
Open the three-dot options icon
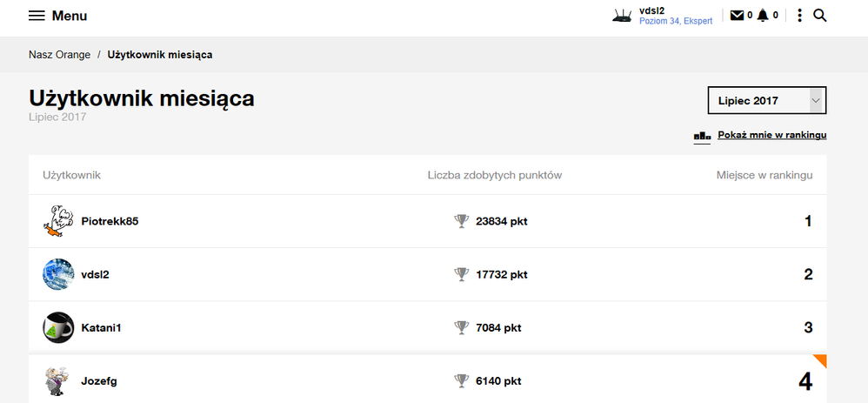(x=799, y=16)
